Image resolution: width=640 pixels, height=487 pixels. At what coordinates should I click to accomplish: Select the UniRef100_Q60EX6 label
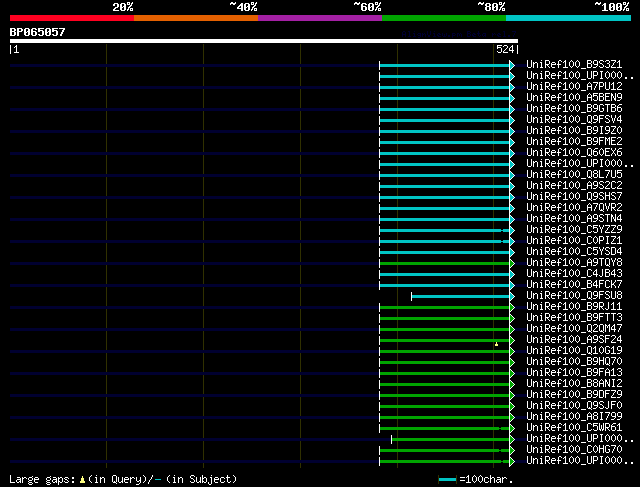pos(574,153)
